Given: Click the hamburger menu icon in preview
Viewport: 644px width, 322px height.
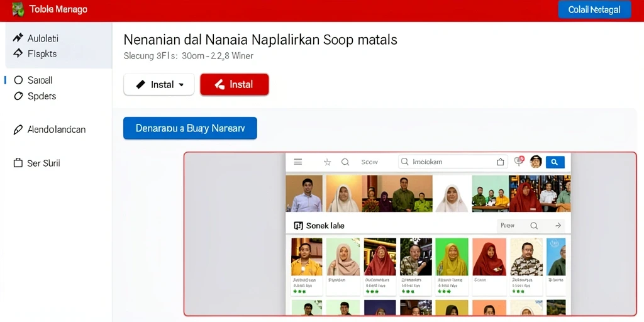Looking at the screenshot, I should [298, 162].
